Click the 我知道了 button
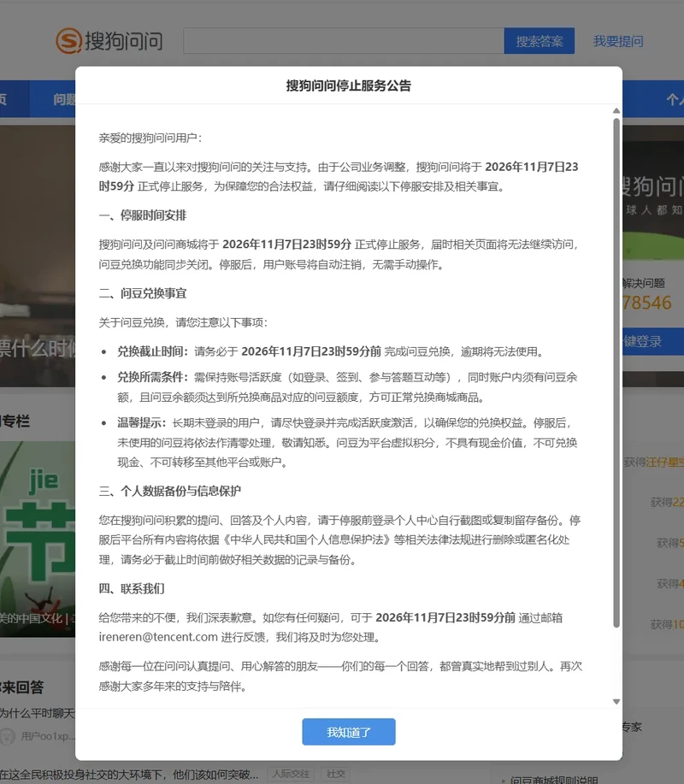 pos(349,732)
